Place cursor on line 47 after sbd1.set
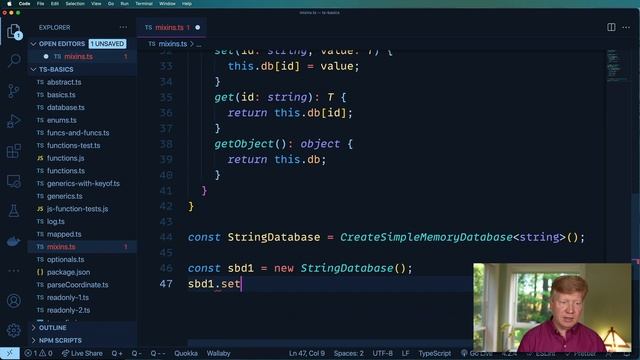 click(x=241, y=284)
